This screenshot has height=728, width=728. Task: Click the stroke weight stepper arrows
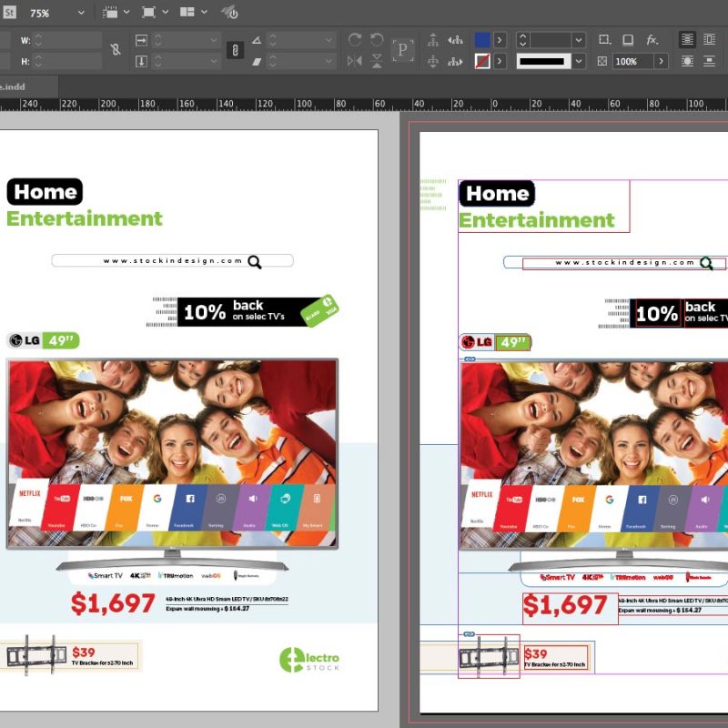click(x=522, y=40)
